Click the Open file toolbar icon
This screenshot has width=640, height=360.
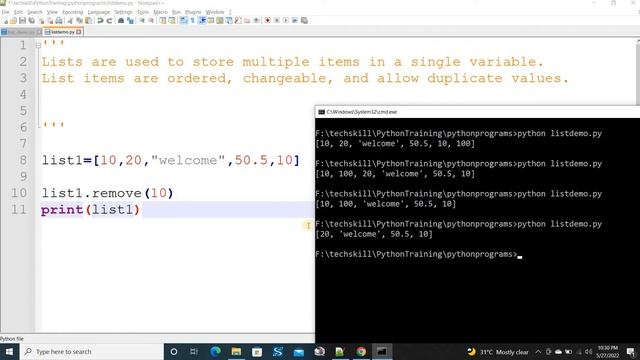13,20
